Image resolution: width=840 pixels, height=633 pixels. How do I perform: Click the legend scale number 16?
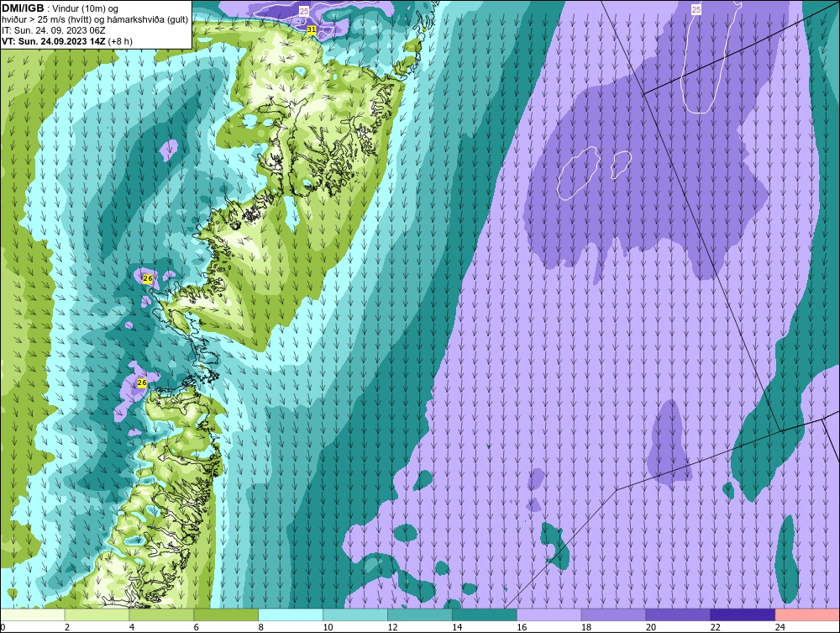522,627
